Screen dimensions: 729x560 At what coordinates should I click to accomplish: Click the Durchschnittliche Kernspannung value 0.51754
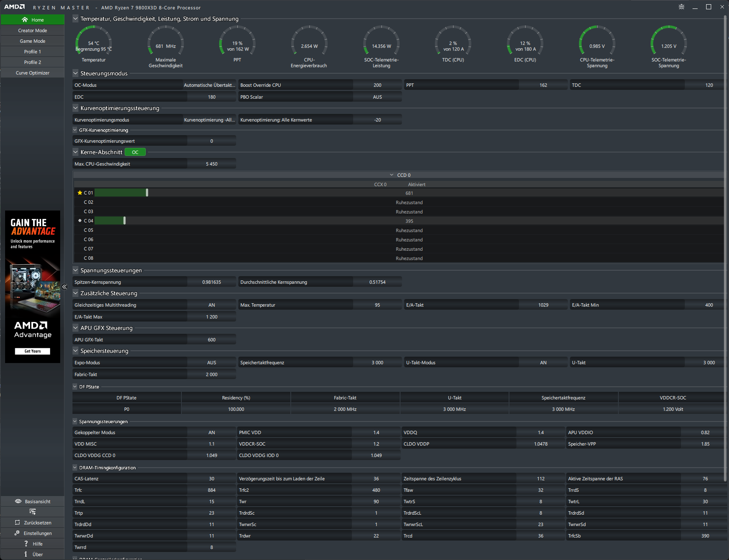click(377, 282)
